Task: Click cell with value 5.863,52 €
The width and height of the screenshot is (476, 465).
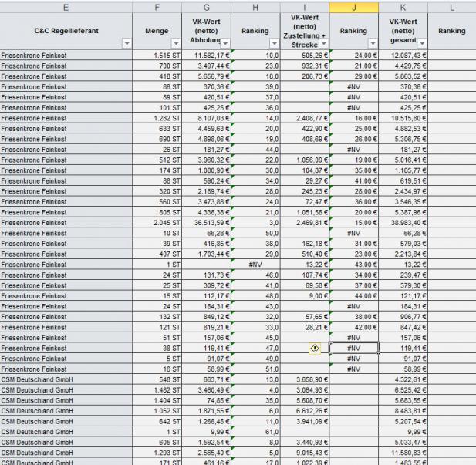Action: pos(403,76)
